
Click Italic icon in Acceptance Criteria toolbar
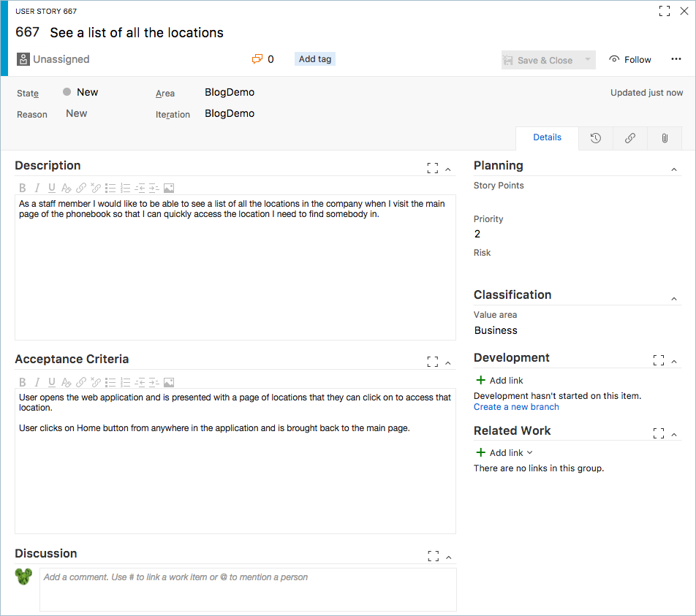pyautogui.click(x=37, y=382)
